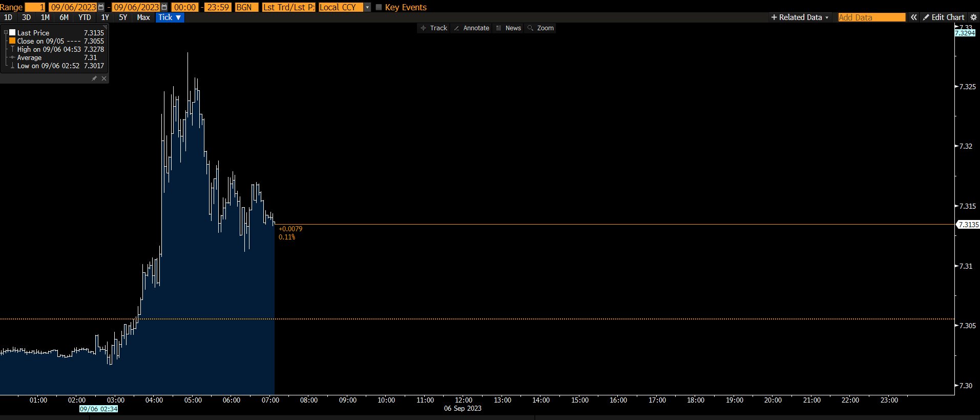
Task: Select the Zoom magnifier tool
Action: tap(540, 28)
